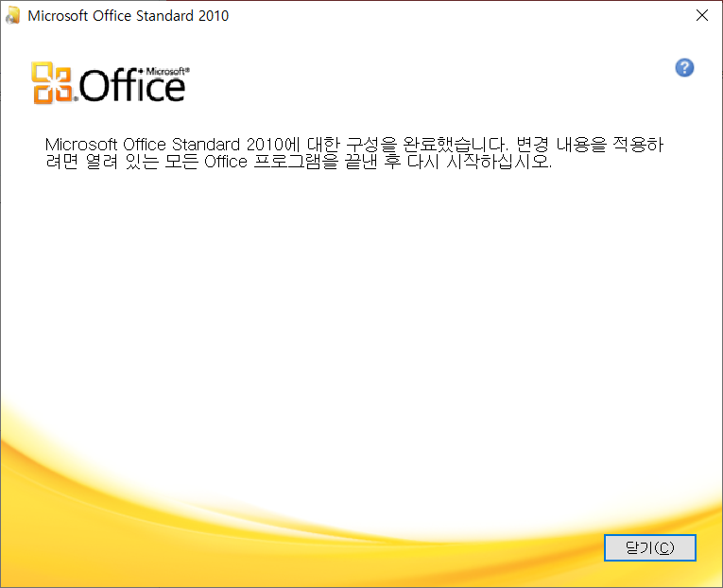Click the installer icon in title bar
The height and width of the screenshot is (588, 723).
click(x=13, y=15)
